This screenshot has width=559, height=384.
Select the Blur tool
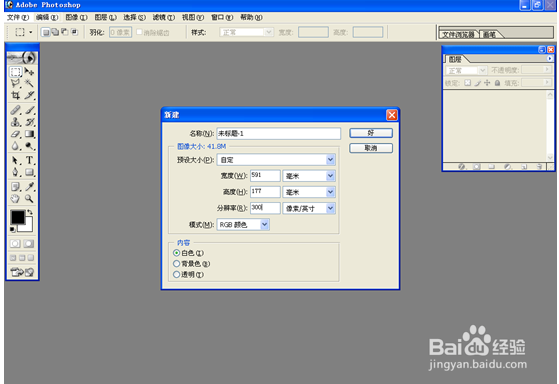(15, 146)
